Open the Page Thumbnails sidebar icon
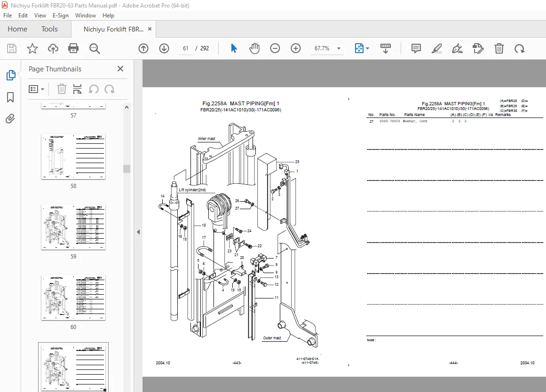The width and height of the screenshot is (546, 392). click(x=10, y=75)
